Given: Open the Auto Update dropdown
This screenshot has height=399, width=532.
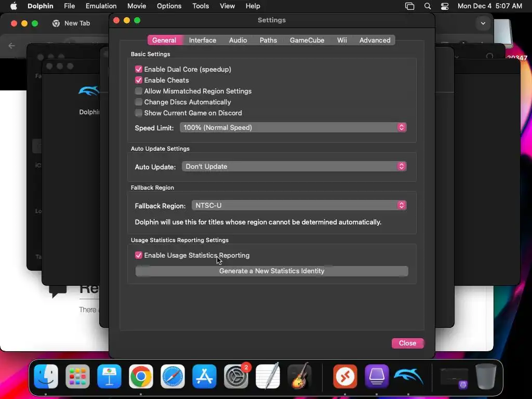Looking at the screenshot, I should (x=294, y=167).
